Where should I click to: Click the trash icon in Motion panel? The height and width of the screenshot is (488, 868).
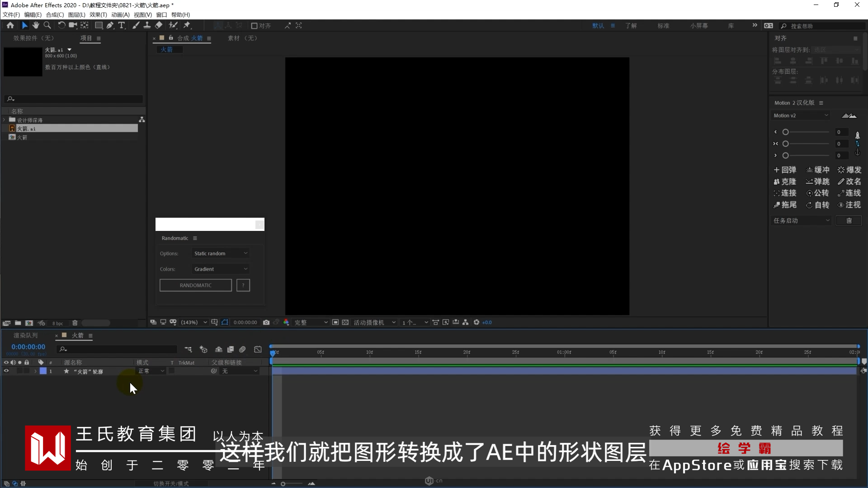click(849, 221)
